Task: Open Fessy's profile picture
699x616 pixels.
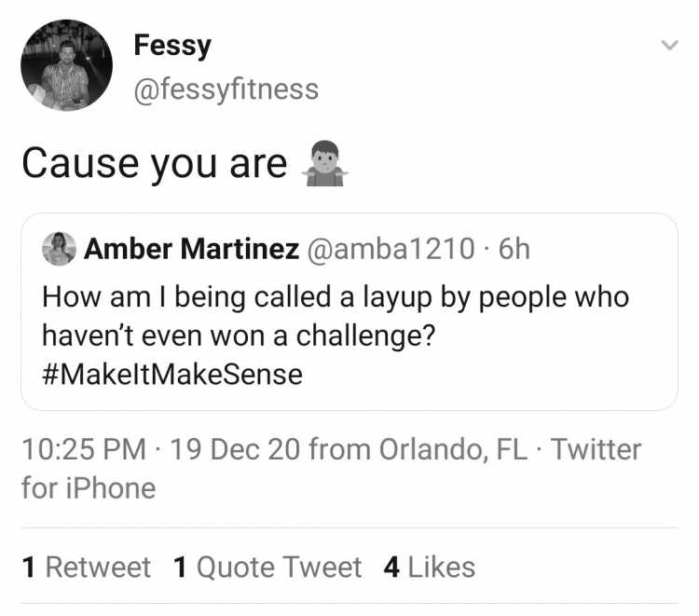Action: click(x=66, y=65)
